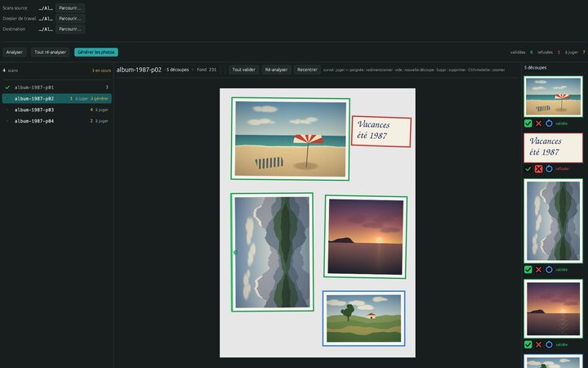The image size is (588, 368).
Task: Click the 'refusées 1' counter
Action: 549,52
